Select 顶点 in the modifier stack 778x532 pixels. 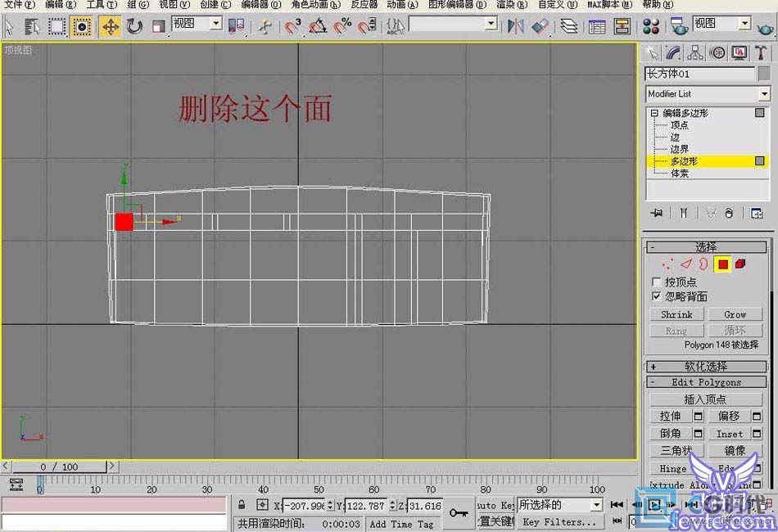[679, 125]
